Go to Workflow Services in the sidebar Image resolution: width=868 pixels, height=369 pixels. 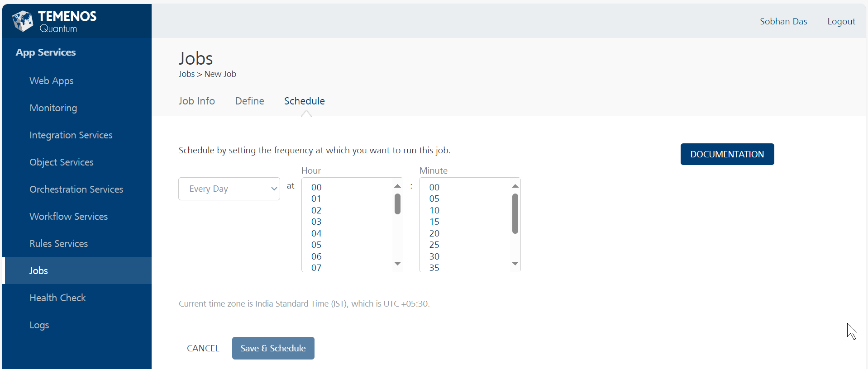click(68, 216)
